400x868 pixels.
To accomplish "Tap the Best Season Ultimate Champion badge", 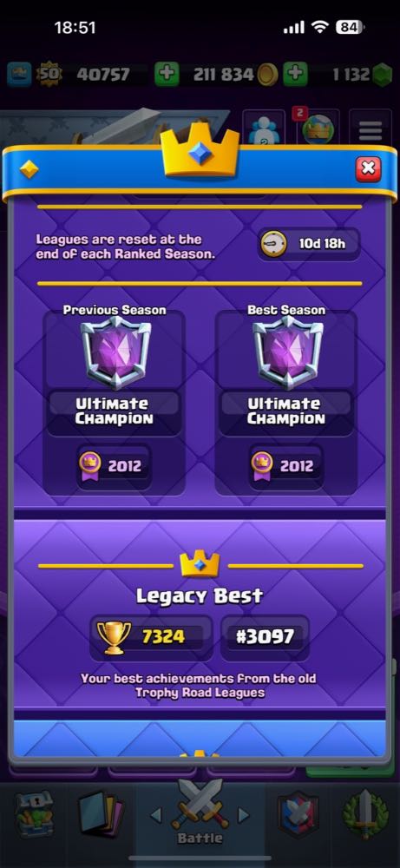I will pos(287,352).
